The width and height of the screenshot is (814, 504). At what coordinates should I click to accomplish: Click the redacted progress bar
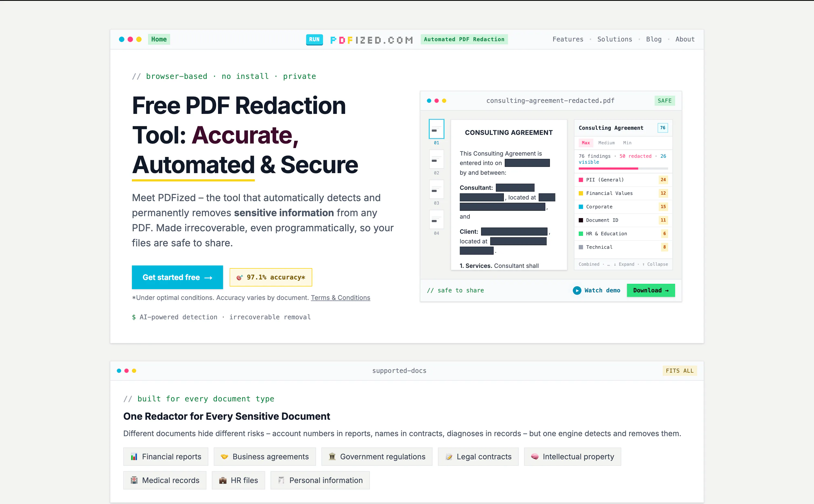click(623, 169)
